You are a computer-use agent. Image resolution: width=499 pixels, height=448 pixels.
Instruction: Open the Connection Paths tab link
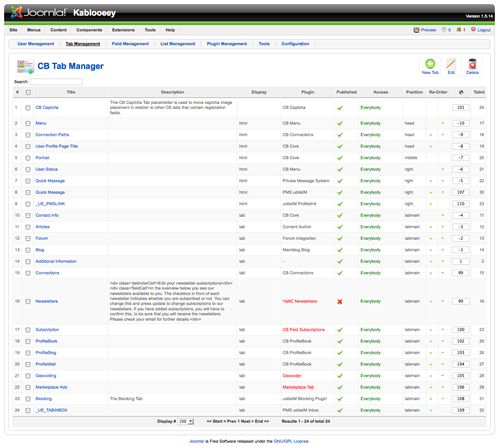coord(52,135)
